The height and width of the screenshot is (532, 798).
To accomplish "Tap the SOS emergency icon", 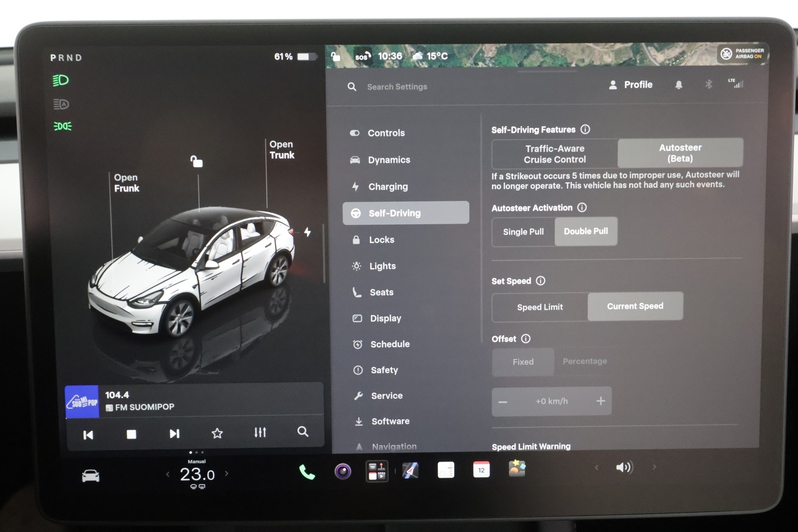I will [363, 57].
